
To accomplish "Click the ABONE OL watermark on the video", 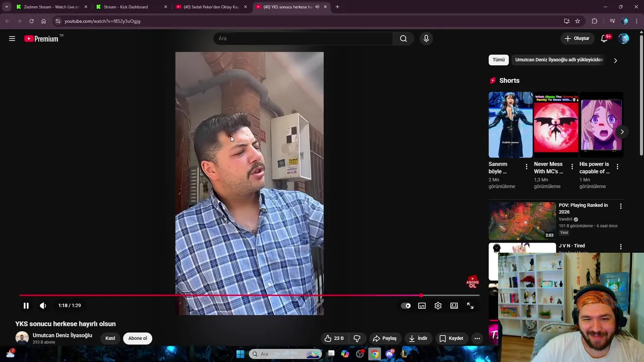I will click(472, 282).
